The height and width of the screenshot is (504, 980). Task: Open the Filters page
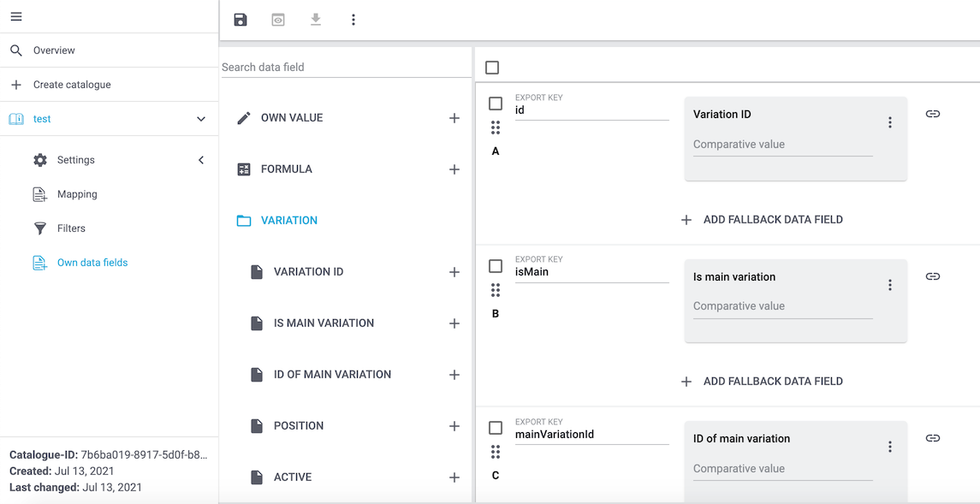coord(71,228)
